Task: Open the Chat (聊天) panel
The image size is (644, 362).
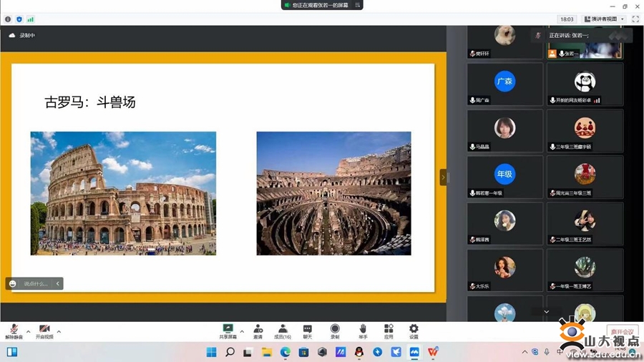Action: [x=308, y=331]
